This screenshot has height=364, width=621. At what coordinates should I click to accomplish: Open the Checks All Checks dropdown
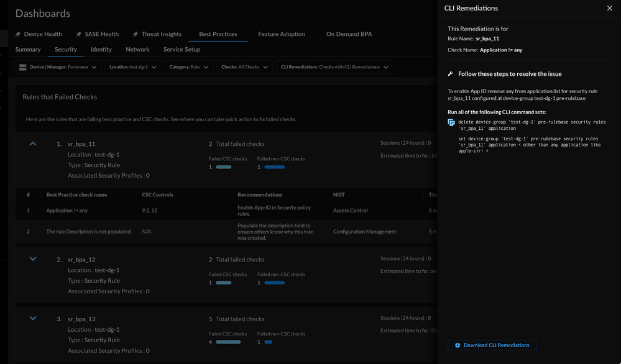tap(245, 67)
